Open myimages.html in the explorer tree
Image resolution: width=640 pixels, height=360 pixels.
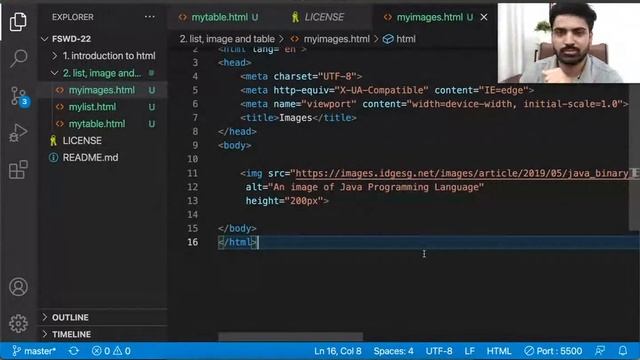(x=103, y=90)
